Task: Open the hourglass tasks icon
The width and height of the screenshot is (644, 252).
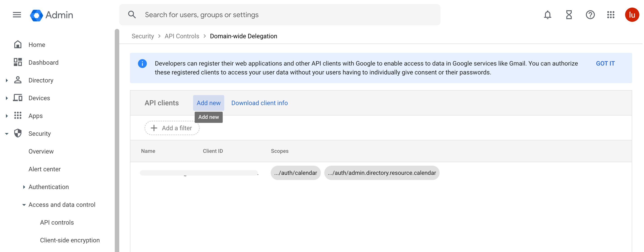Action: 569,15
